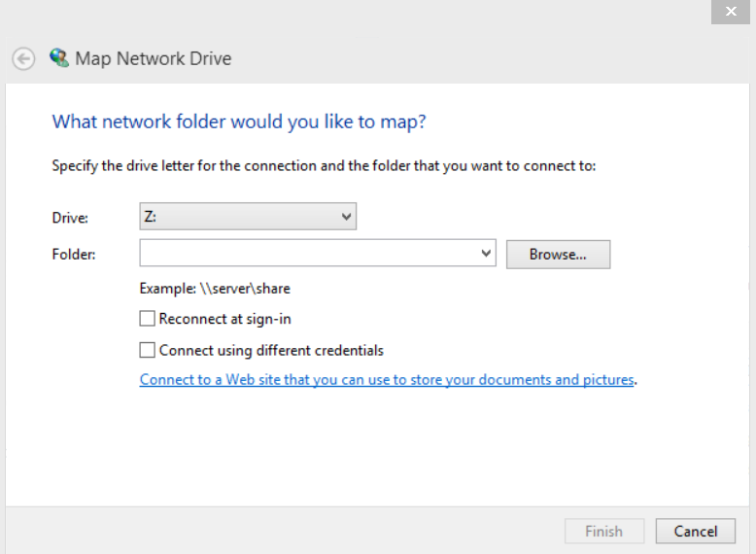Cancel the Map Network Drive wizard

(696, 531)
